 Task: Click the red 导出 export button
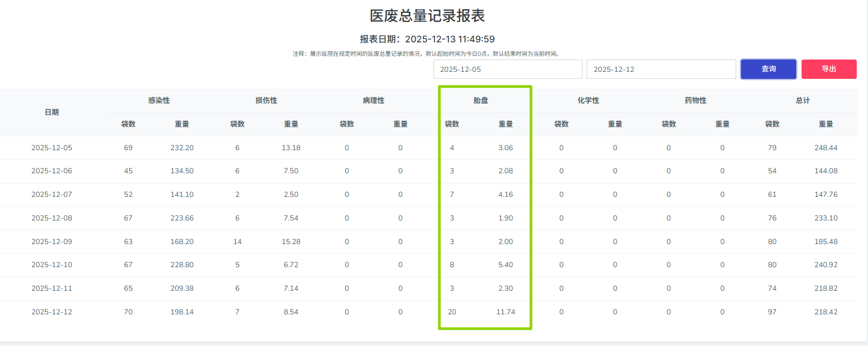coord(829,69)
